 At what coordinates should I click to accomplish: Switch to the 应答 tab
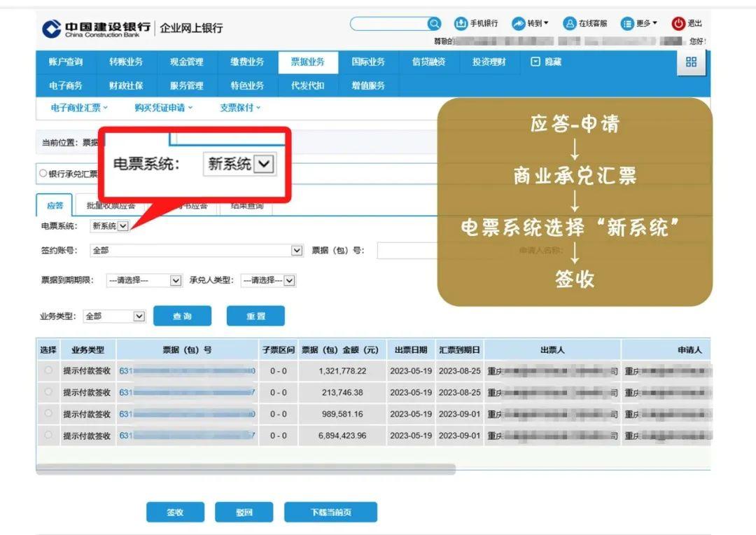[x=55, y=205]
